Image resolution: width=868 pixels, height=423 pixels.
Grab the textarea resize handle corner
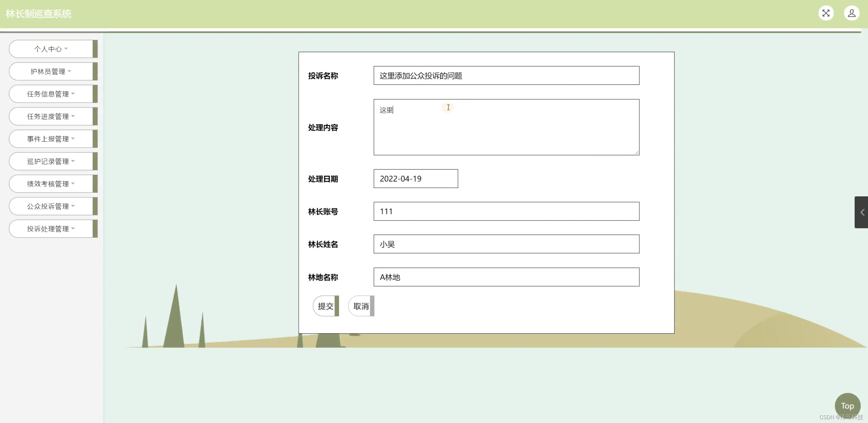(637, 152)
